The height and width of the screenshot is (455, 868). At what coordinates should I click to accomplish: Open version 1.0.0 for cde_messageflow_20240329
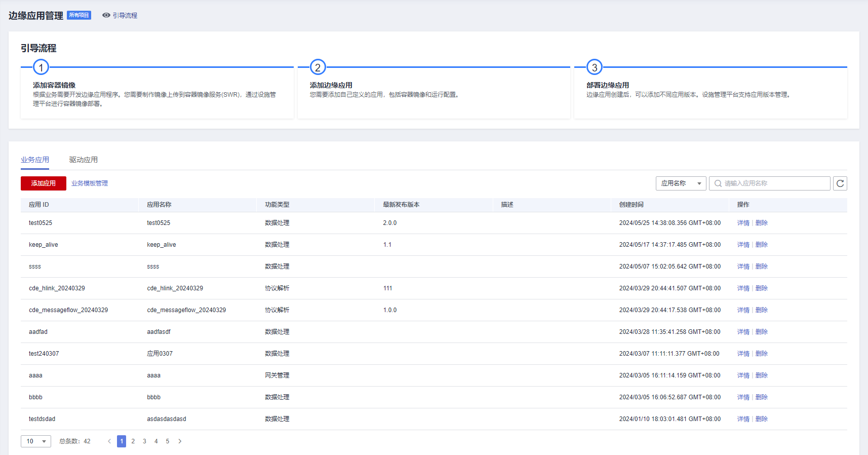pos(390,310)
